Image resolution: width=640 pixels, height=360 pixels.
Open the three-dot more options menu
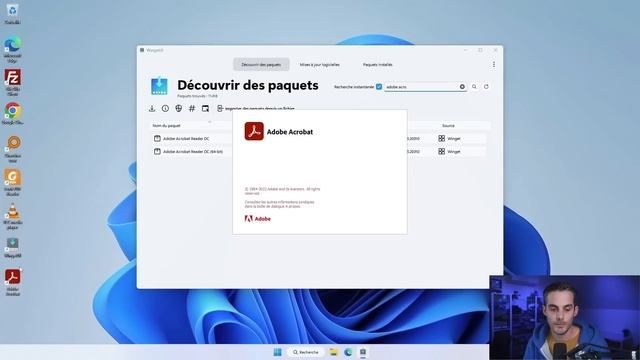tap(494, 64)
